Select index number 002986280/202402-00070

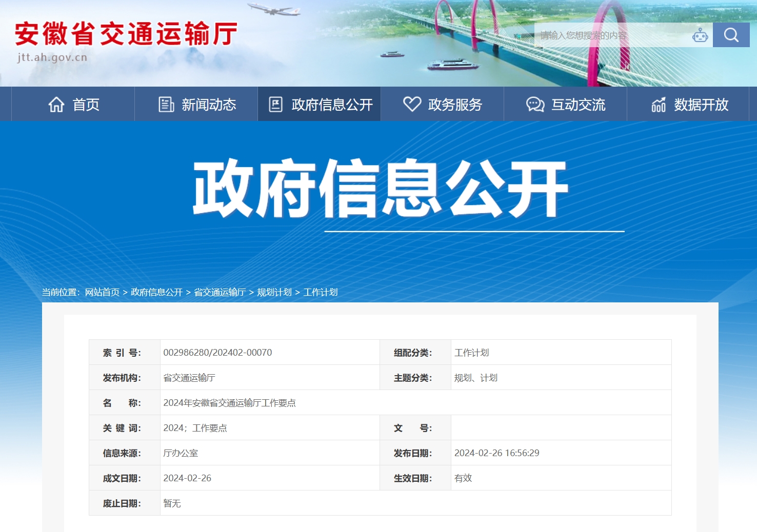point(217,353)
